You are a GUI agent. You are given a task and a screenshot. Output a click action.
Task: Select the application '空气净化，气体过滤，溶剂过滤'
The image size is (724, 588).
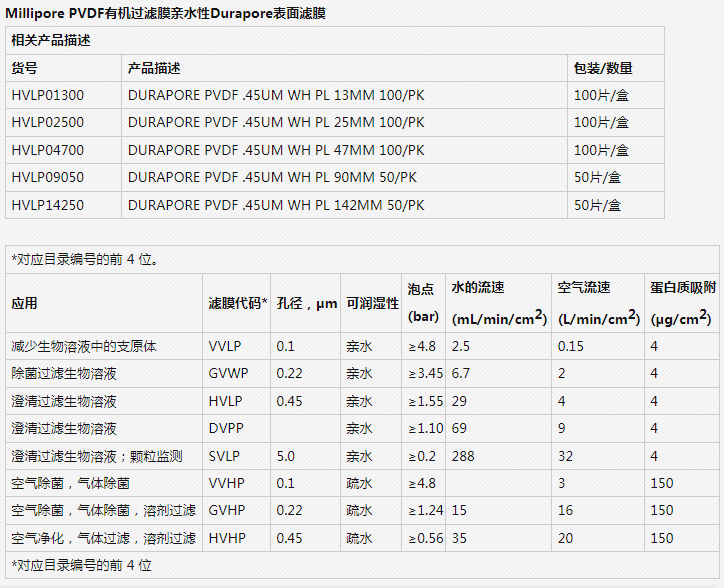pyautogui.click(x=104, y=538)
